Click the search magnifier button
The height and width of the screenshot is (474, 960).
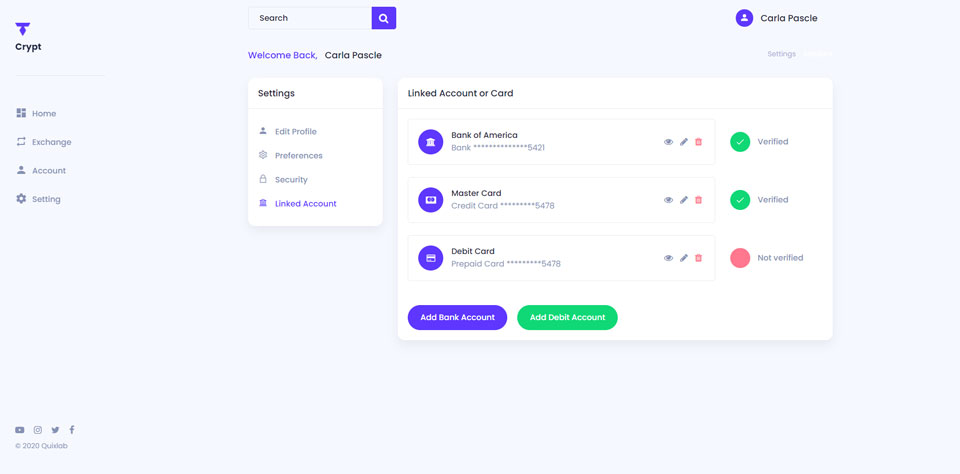[x=384, y=18]
